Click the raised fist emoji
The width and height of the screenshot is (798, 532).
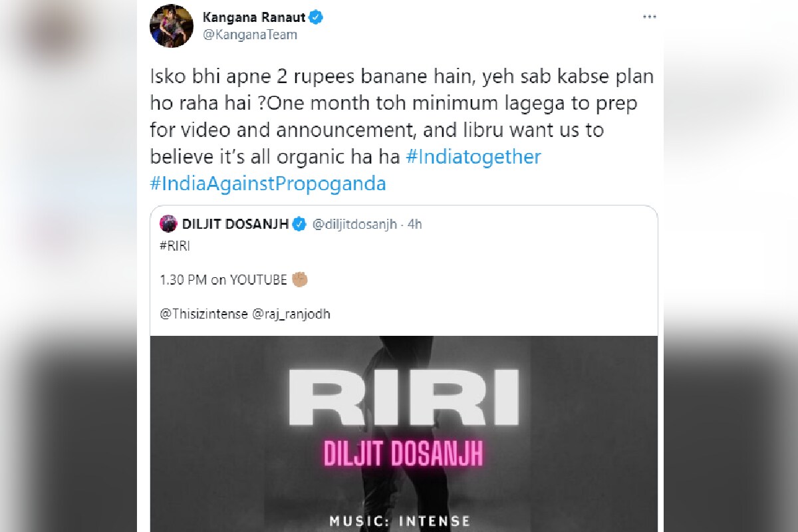300,279
